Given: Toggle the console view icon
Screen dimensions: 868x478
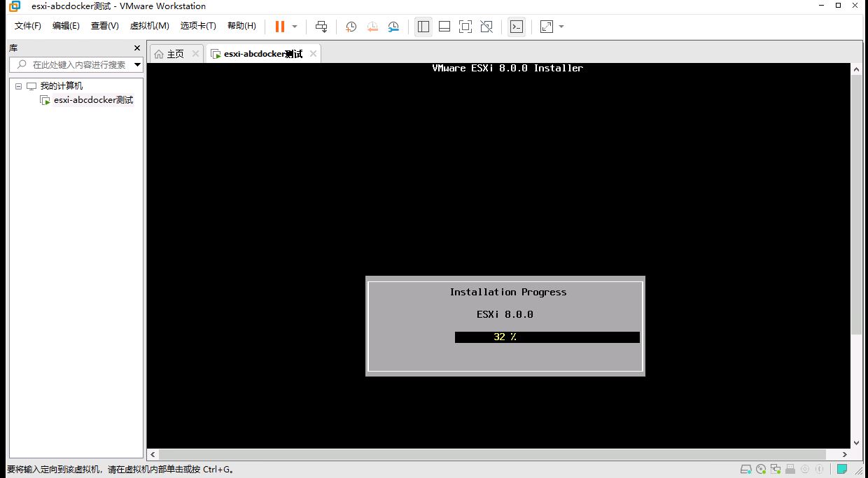Looking at the screenshot, I should click(x=517, y=27).
